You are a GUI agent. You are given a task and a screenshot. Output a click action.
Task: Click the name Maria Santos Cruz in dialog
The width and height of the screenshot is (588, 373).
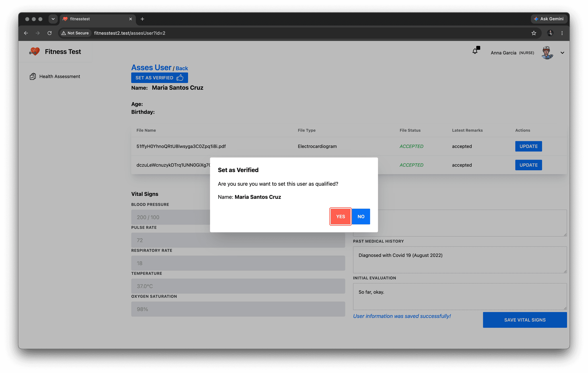click(x=258, y=197)
